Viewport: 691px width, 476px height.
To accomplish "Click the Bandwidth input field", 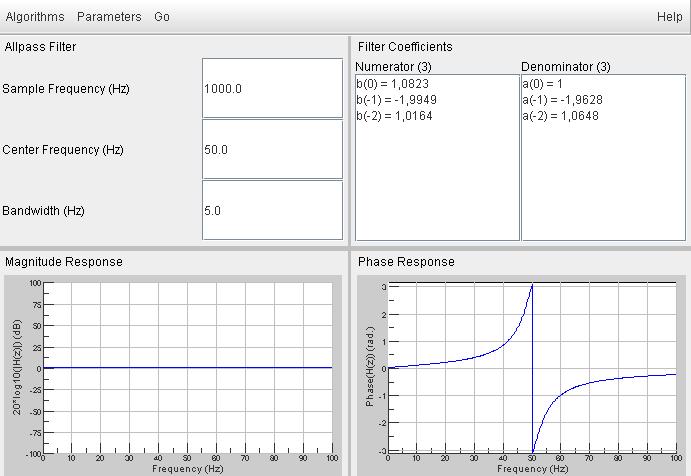I will tap(272, 210).
